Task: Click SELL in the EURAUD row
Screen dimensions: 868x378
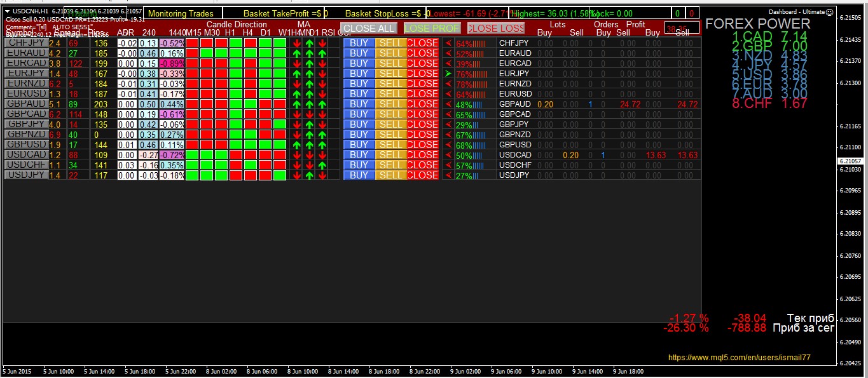Action: (391, 53)
